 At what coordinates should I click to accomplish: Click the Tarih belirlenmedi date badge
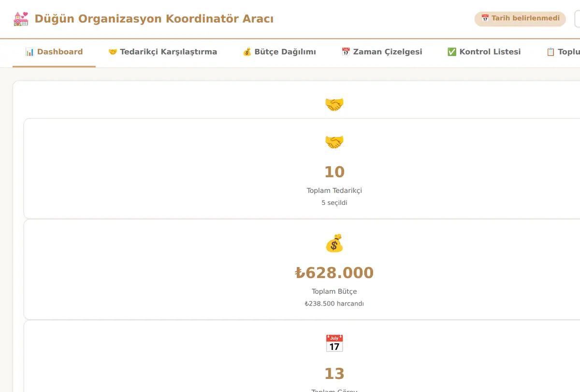(520, 19)
